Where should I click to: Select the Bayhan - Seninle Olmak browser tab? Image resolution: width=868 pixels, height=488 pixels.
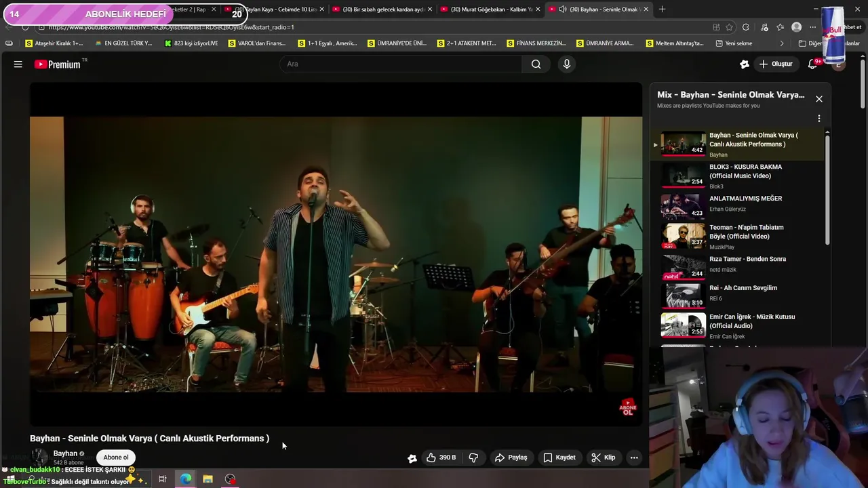coord(598,9)
